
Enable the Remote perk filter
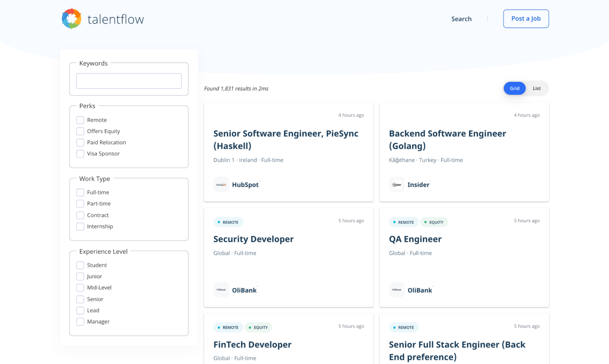80,120
